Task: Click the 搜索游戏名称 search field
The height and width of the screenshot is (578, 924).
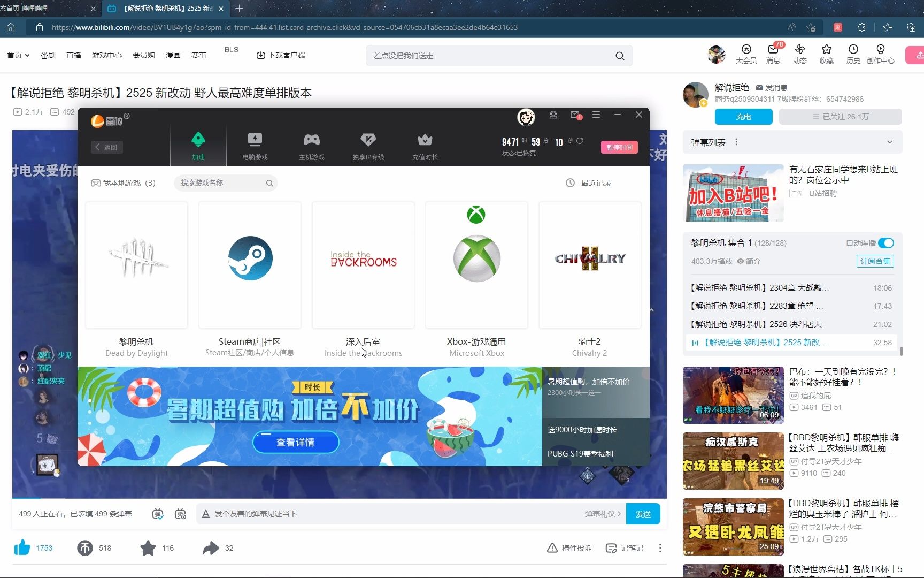Action: (225, 183)
